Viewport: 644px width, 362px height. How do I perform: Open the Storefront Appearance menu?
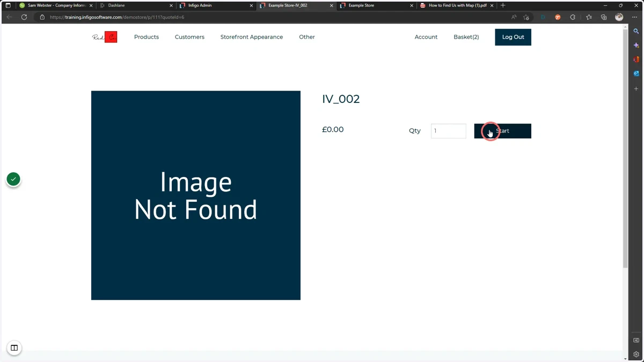pyautogui.click(x=252, y=37)
